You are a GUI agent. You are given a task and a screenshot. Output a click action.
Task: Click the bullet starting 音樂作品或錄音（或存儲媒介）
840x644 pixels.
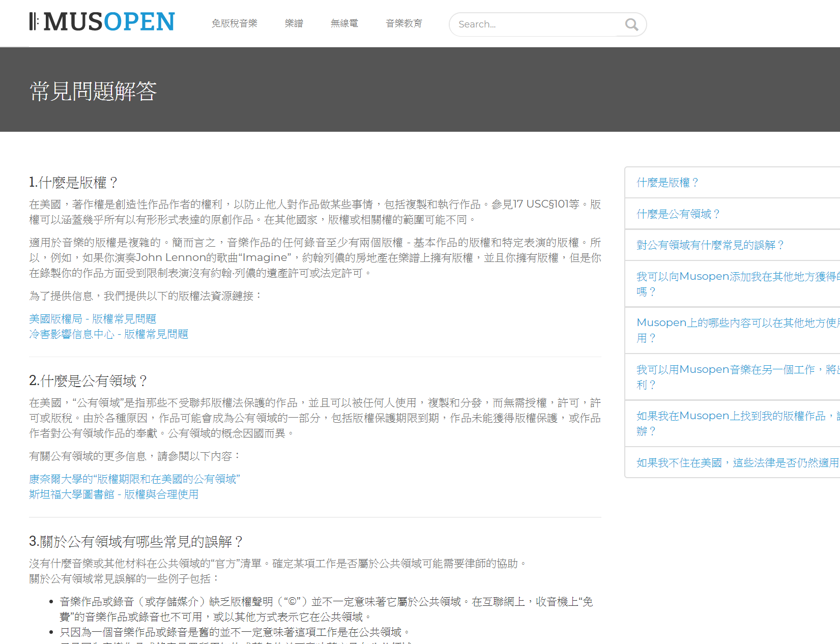(x=326, y=609)
